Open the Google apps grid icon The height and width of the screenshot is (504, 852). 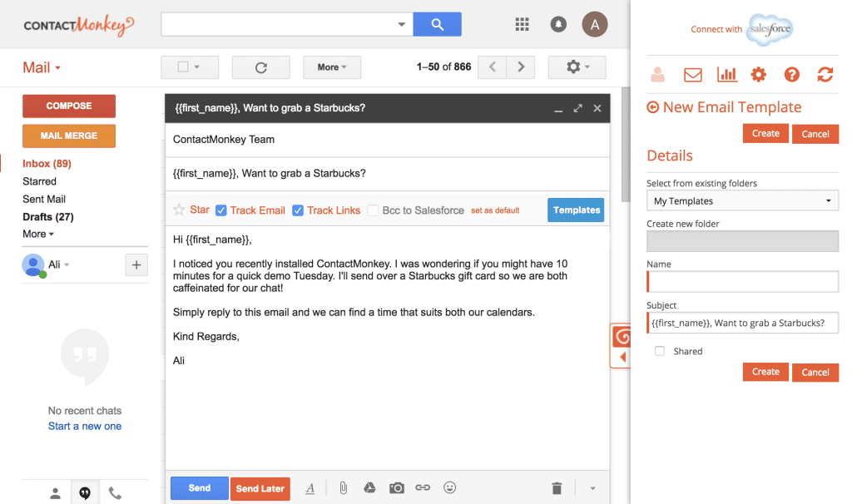(x=523, y=24)
